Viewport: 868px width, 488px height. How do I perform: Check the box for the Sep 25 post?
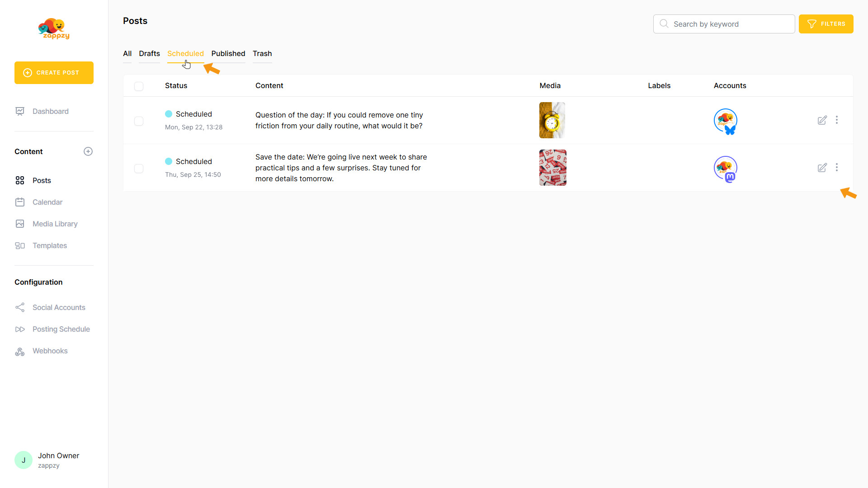(139, 169)
